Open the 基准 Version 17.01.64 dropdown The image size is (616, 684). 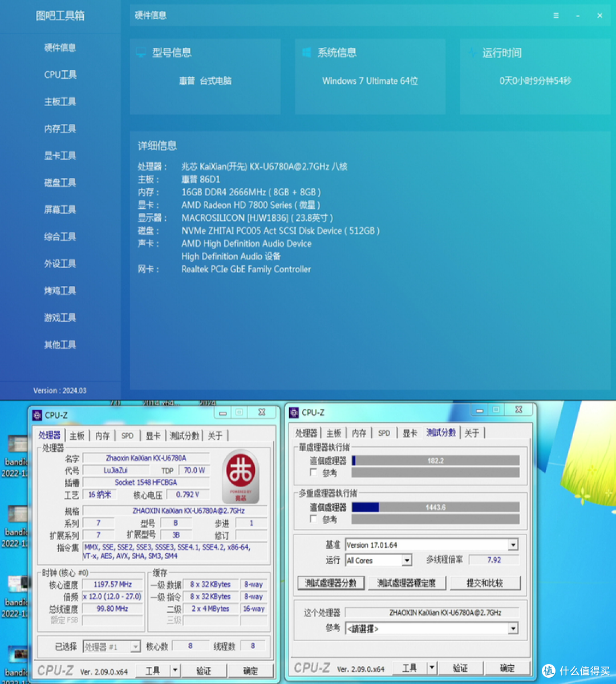coord(512,544)
